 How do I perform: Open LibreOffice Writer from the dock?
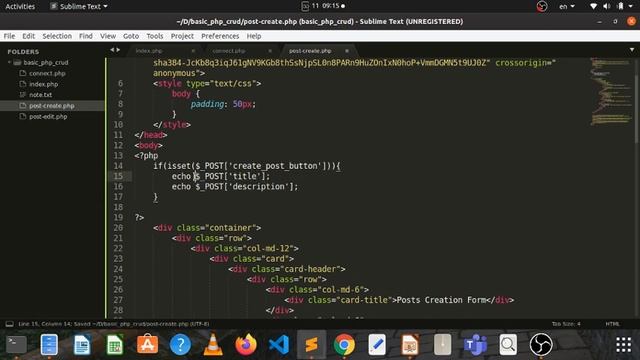(82, 345)
